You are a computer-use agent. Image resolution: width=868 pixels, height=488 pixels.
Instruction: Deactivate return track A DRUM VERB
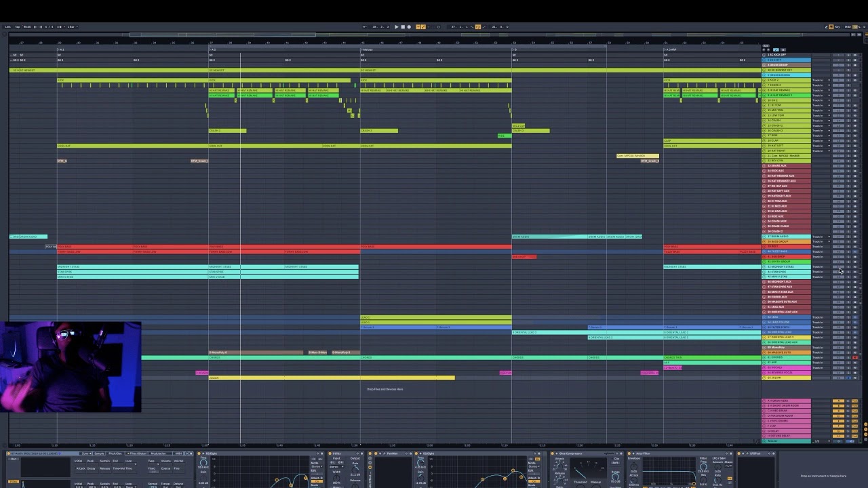(838, 401)
